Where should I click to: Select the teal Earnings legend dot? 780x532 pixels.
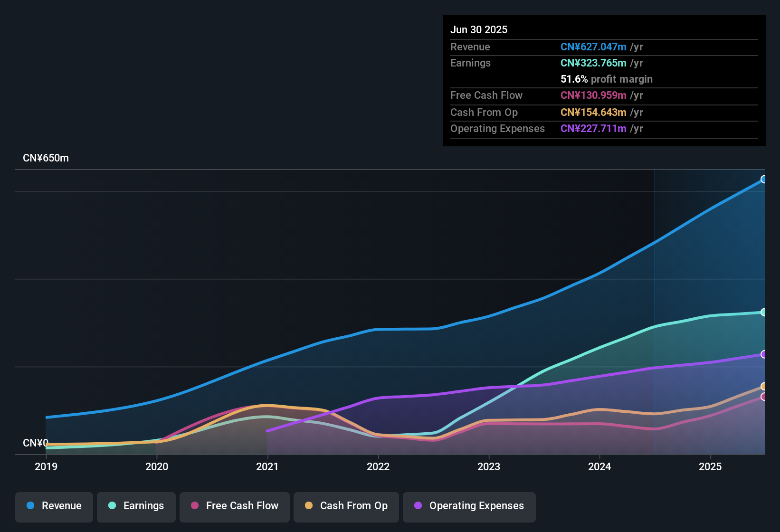point(112,506)
